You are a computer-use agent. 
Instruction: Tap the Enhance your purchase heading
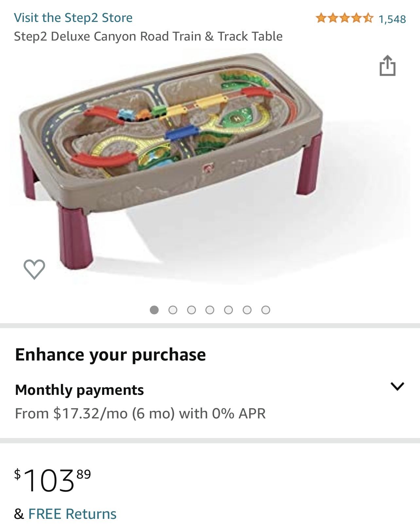pos(111,354)
